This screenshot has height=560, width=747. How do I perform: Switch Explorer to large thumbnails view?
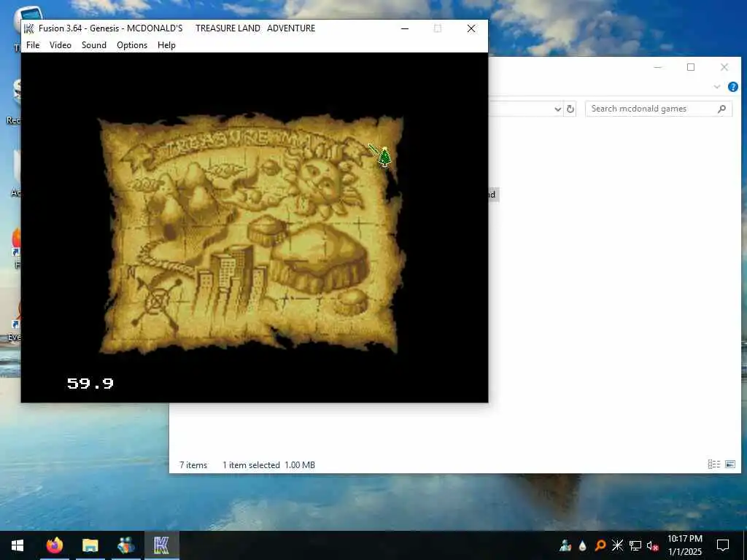coord(729,464)
